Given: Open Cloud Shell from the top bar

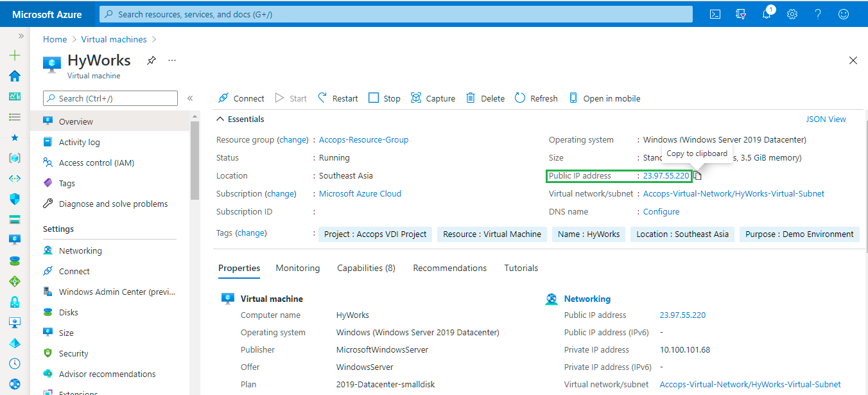Looking at the screenshot, I should (715, 14).
